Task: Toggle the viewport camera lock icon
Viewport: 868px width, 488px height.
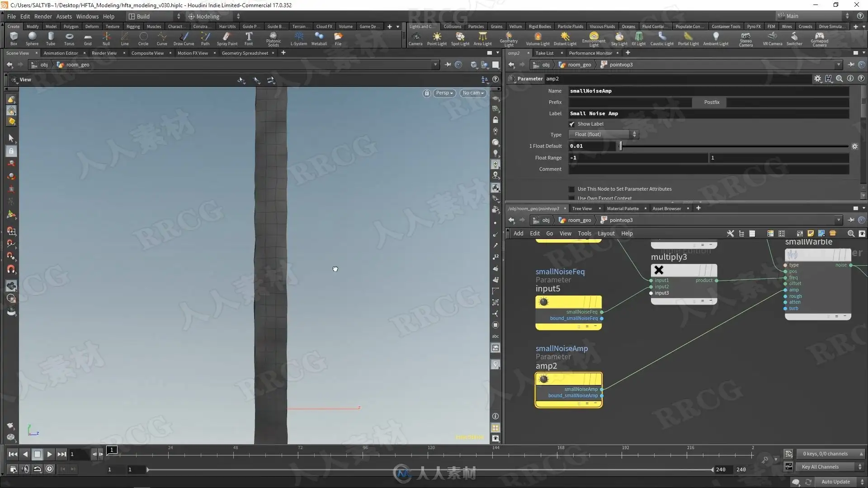Action: 426,93
